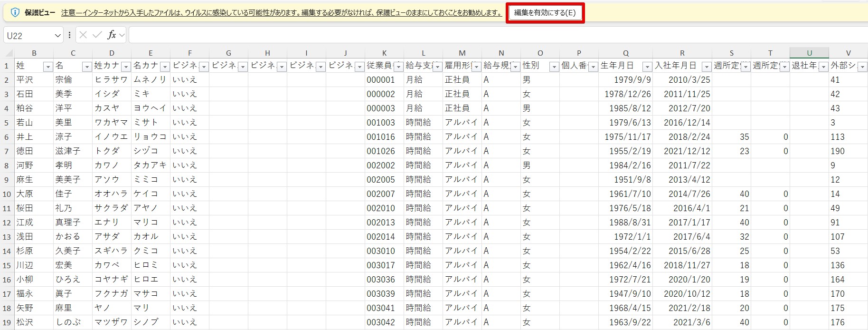Select employee number 002007 cell

(x=384, y=194)
